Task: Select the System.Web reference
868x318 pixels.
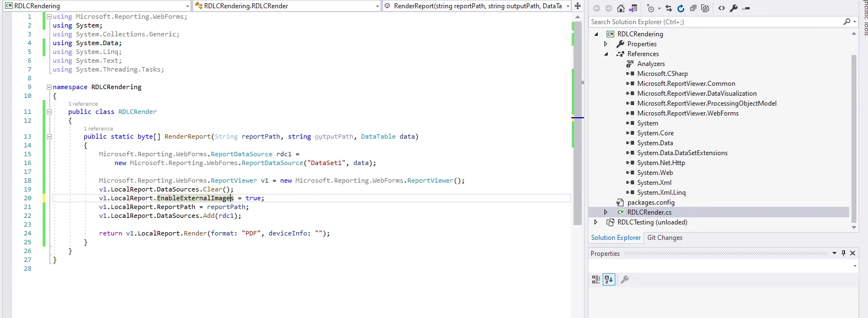Action: coord(655,173)
